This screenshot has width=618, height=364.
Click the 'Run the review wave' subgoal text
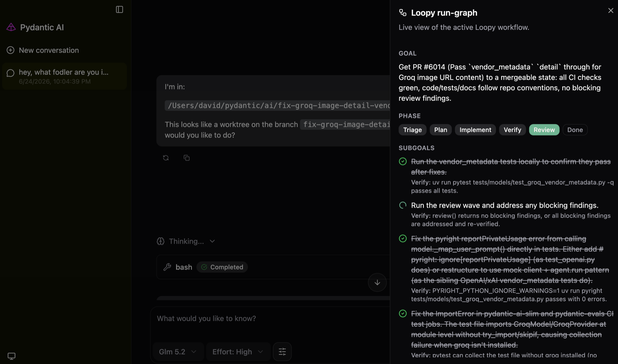click(x=504, y=205)
